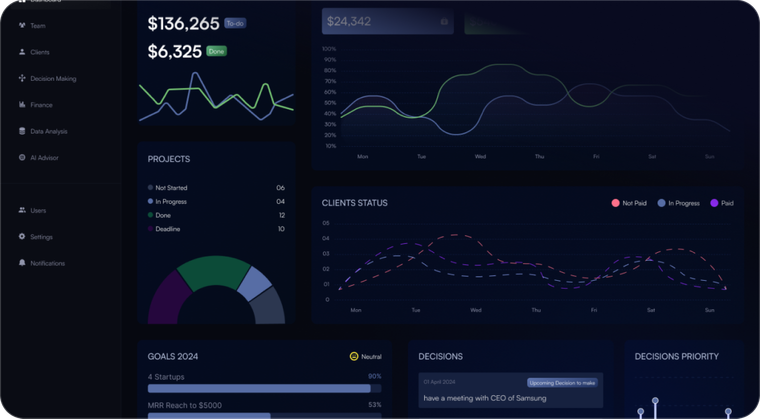The image size is (760, 419).
Task: Click the Users group icon
Action: point(22,211)
